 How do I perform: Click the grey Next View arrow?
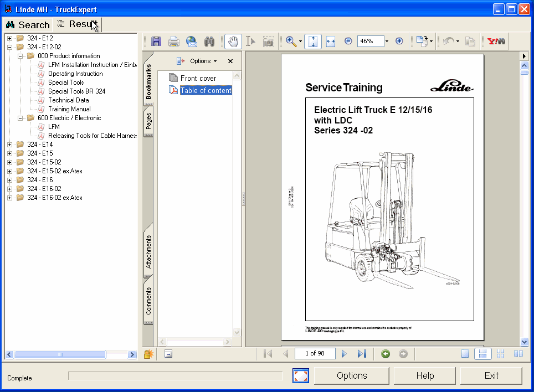coord(403,354)
